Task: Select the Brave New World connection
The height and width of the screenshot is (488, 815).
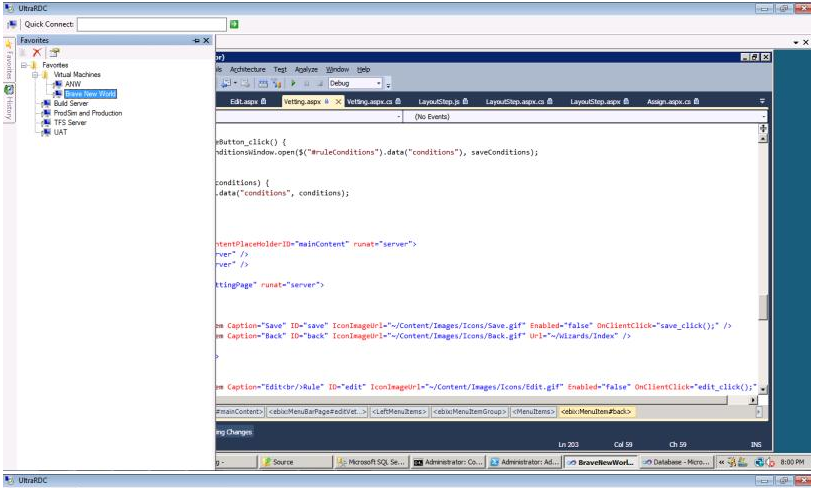Action: [x=90, y=94]
